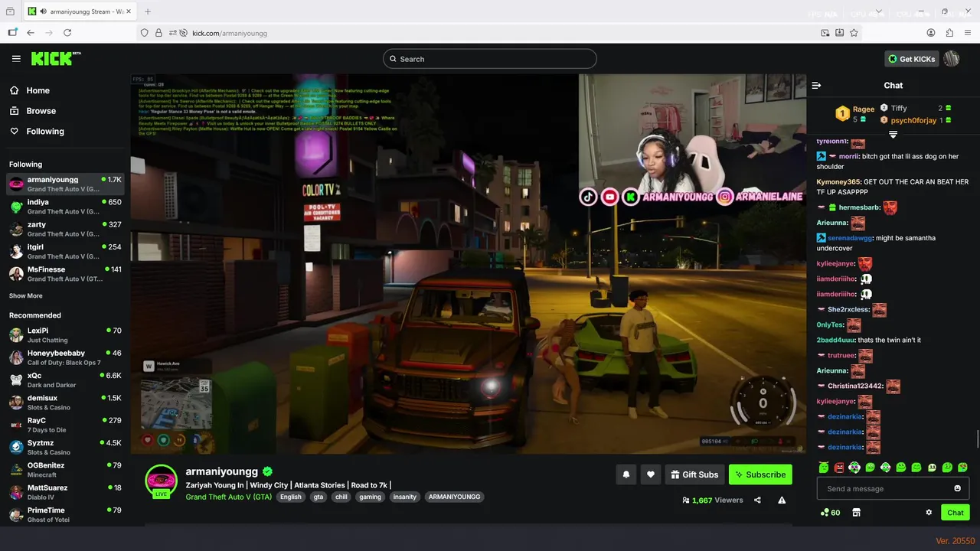Open channel points balance 60
Screen dimensions: 980x551
tap(830, 513)
